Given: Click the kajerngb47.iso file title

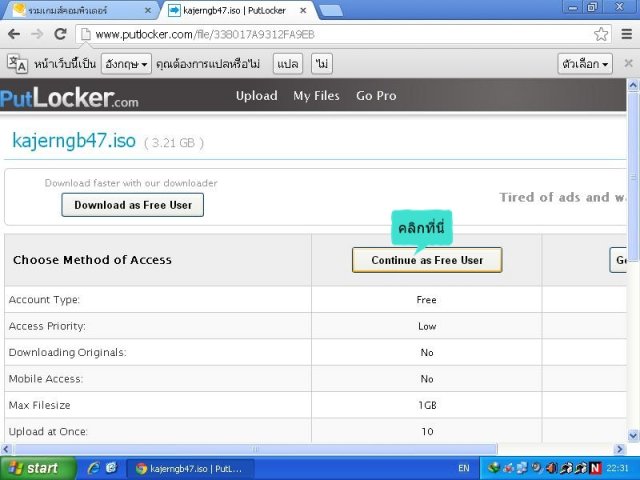Looking at the screenshot, I should tap(74, 140).
